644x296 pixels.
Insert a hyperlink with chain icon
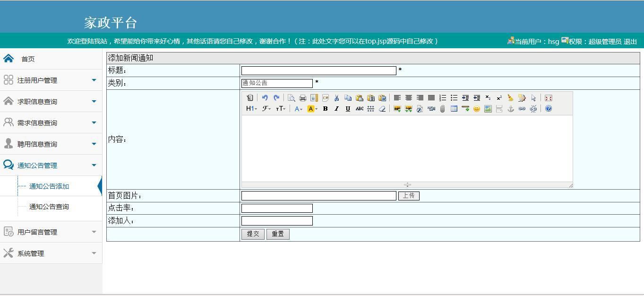(522, 109)
